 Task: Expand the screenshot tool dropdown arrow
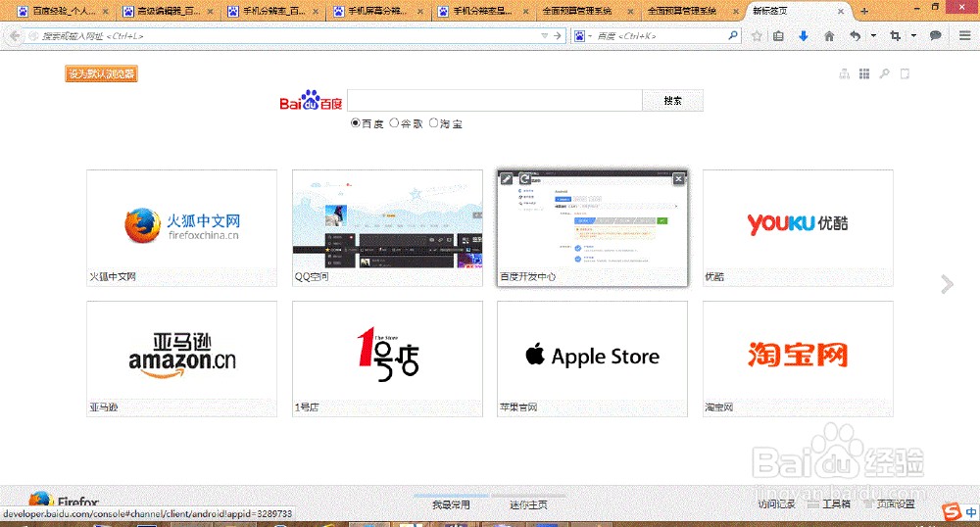pos(913,36)
